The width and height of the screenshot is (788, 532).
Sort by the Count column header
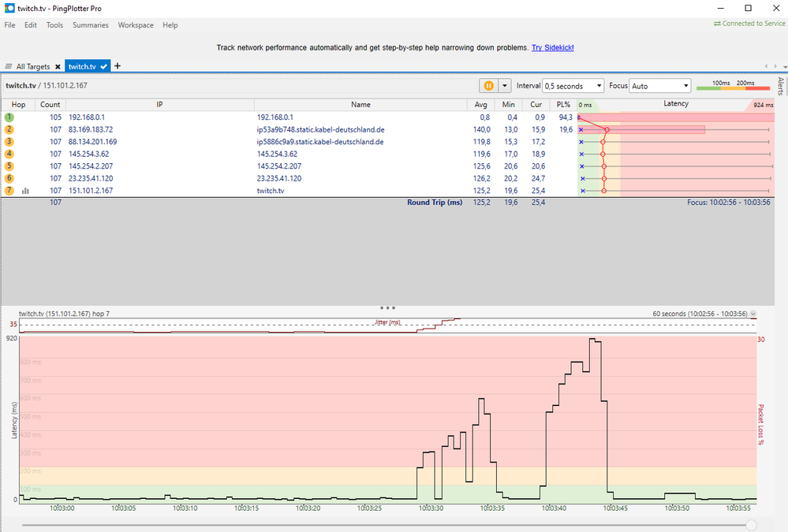coord(50,105)
